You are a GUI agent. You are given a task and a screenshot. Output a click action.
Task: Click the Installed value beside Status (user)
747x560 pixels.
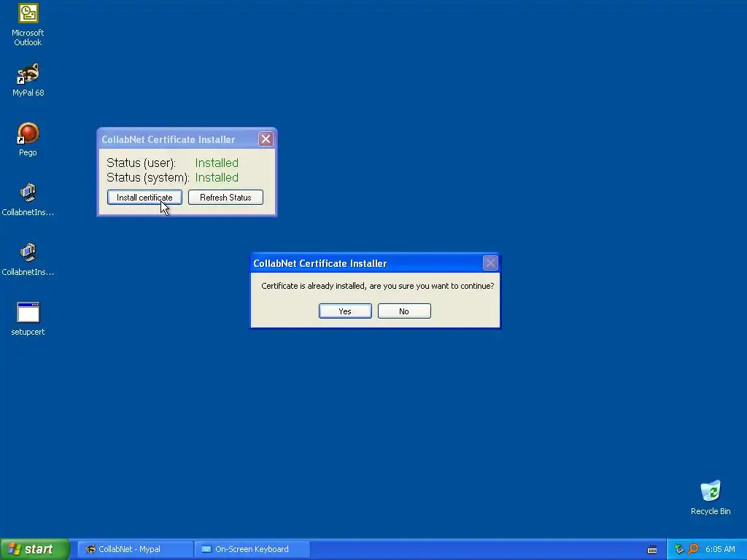217,163
